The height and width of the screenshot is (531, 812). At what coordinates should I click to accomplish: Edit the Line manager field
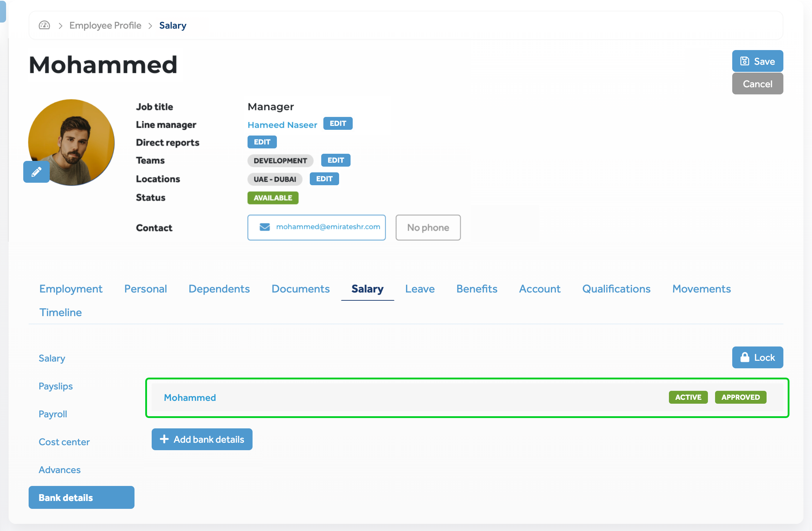(x=338, y=123)
